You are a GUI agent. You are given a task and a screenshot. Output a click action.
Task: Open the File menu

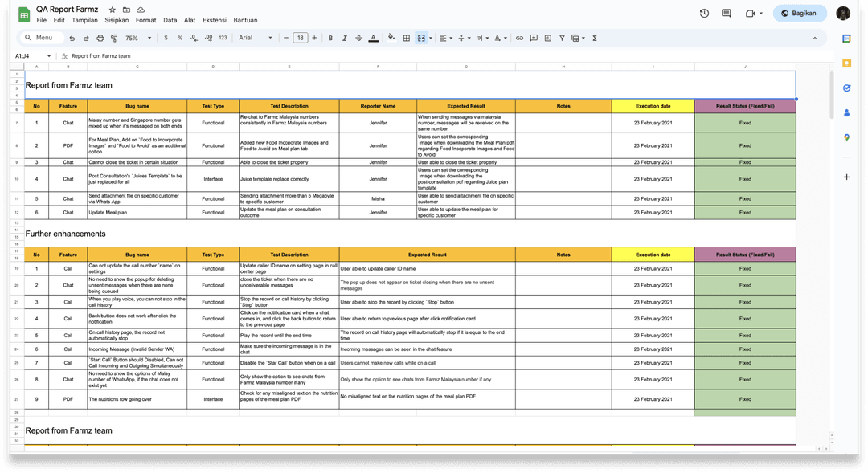[x=42, y=20]
